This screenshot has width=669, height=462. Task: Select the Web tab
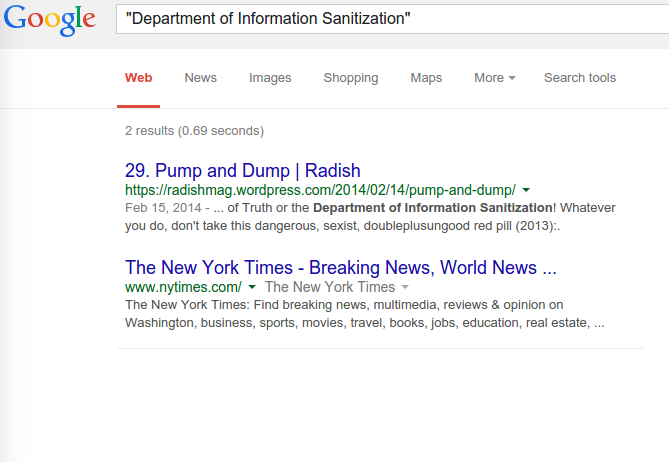tap(138, 78)
